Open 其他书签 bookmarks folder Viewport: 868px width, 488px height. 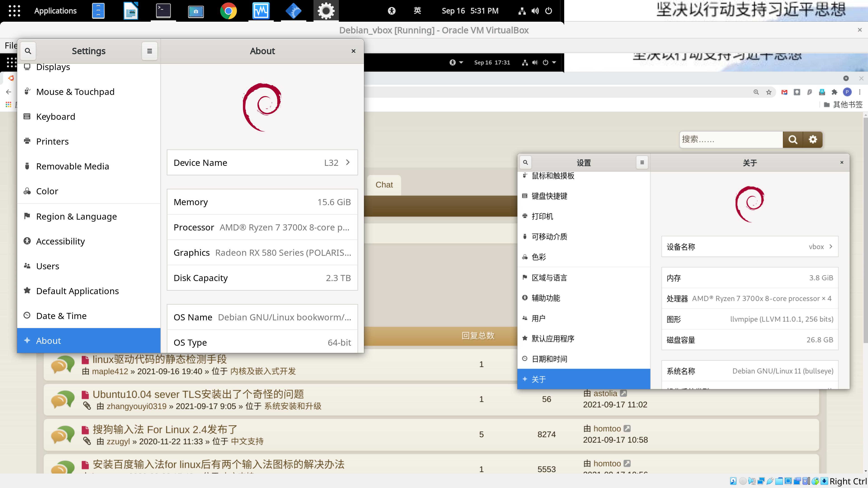click(x=843, y=105)
